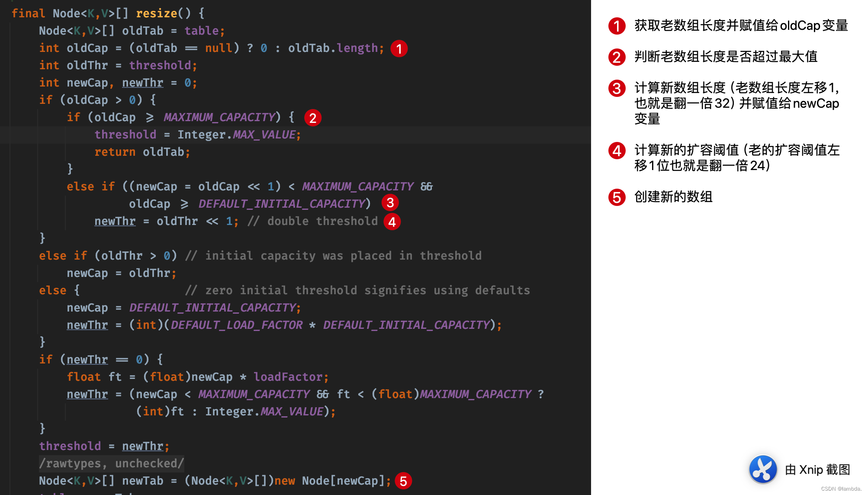
Task: Click "threshold" in the int oldThr declaration
Action: coord(160,65)
